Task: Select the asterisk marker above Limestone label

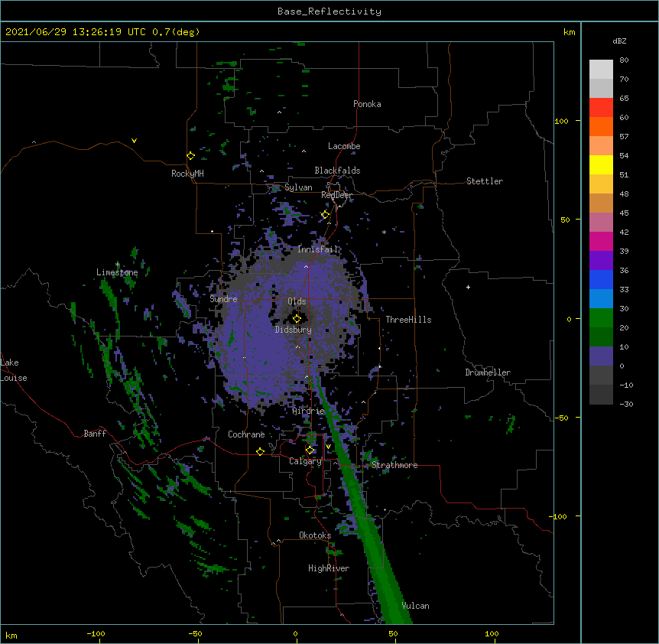Action: pyautogui.click(x=118, y=265)
